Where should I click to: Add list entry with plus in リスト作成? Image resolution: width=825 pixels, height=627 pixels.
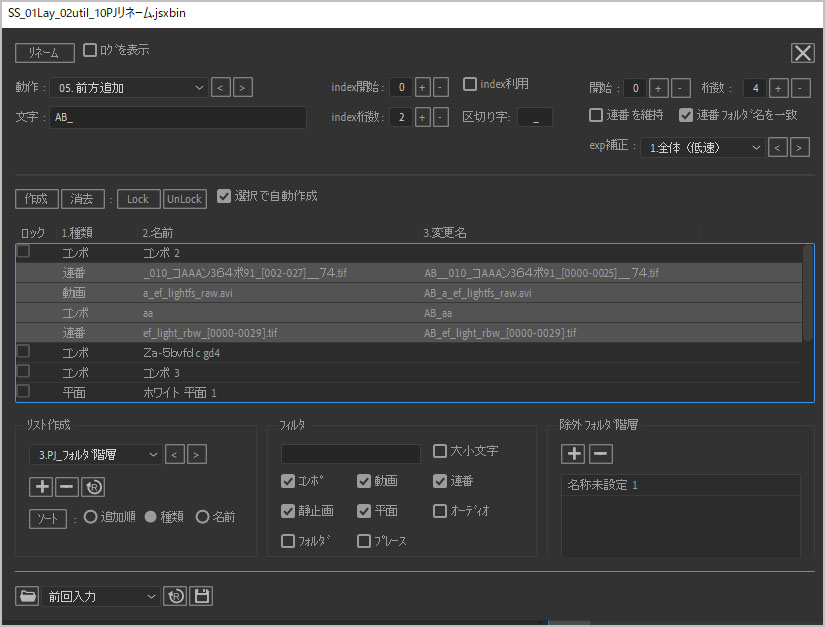click(42, 487)
